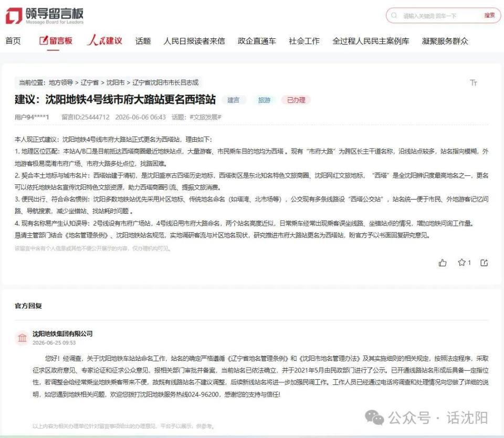This screenshot has width=504, height=438.
Task: Click the paragraph starting 2. 契合本土地标与城市名片
Action: [x=251, y=181]
